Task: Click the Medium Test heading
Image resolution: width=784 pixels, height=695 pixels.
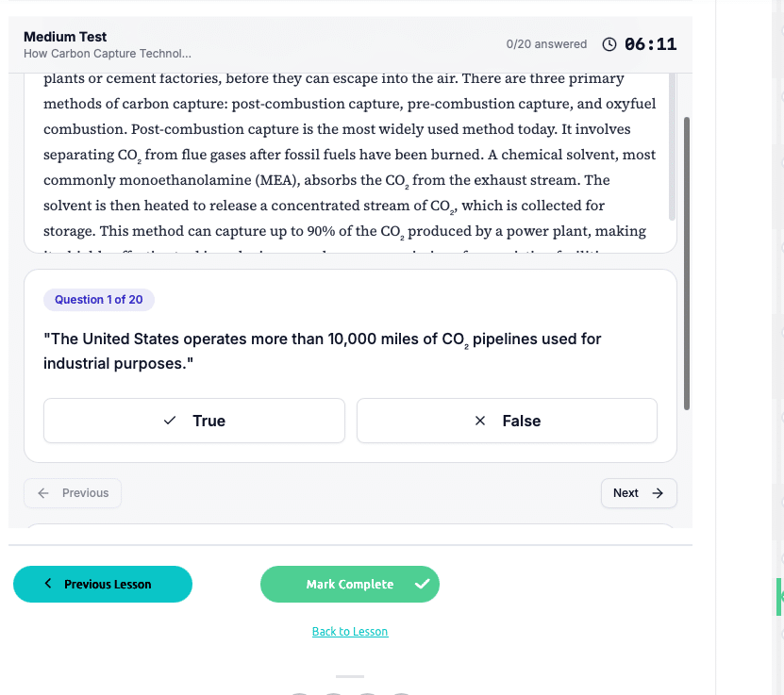Action: pyautogui.click(x=65, y=37)
